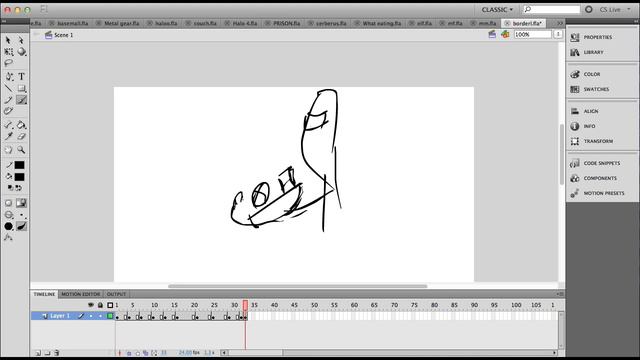Screen dimensions: 640x360
Task: Toggle all layers visibility eye icon
Action: point(91,305)
